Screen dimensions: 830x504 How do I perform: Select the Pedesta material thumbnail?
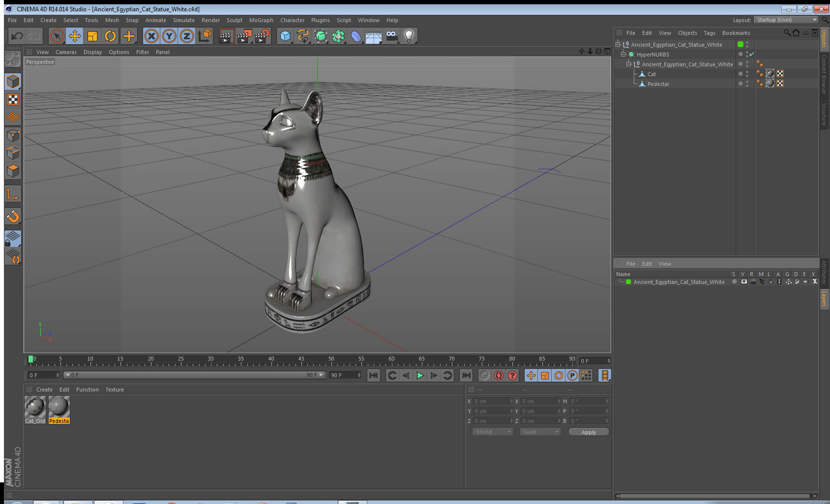[x=59, y=410]
